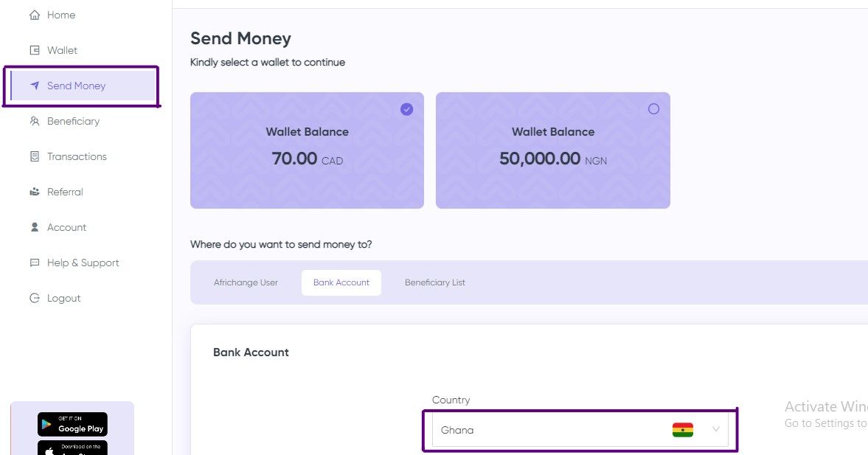Select the 70.00 CAD wallet radio
The height and width of the screenshot is (455, 868).
tap(407, 109)
